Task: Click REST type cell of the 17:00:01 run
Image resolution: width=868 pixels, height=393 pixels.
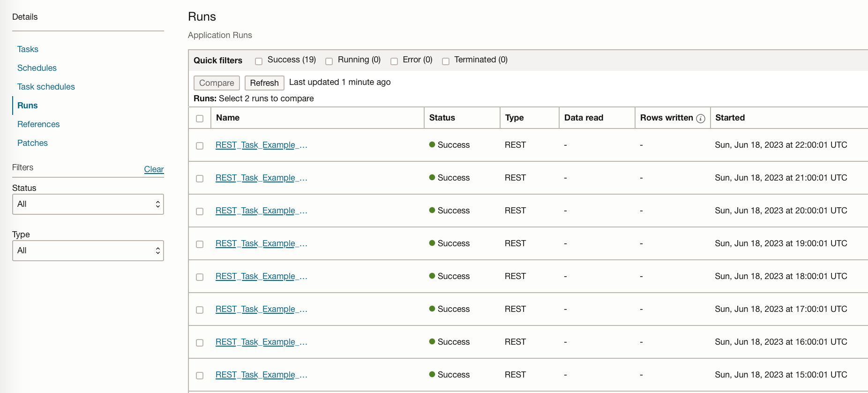Action: [x=515, y=309]
